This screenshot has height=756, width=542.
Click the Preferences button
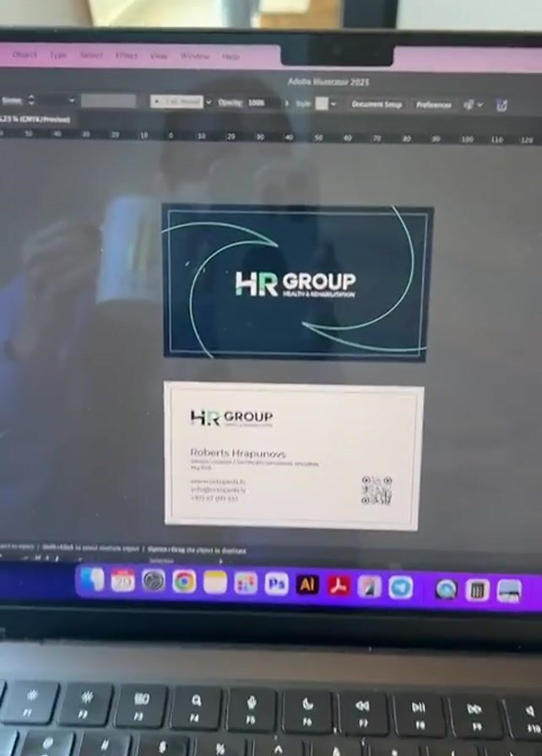[x=433, y=105]
